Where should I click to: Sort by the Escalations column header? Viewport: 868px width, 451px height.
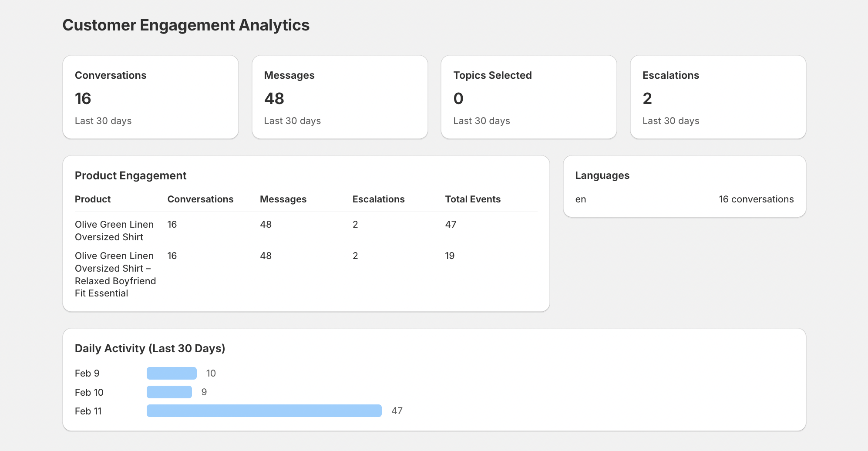pyautogui.click(x=378, y=199)
